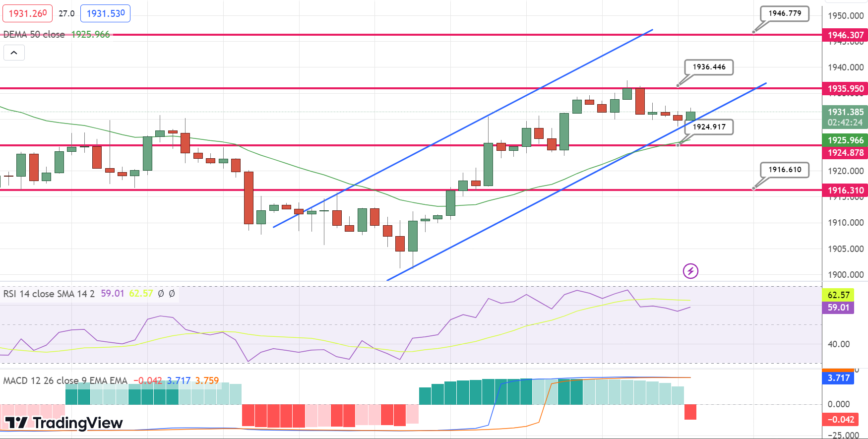Click the 1936.446 price callout label

tap(709, 67)
